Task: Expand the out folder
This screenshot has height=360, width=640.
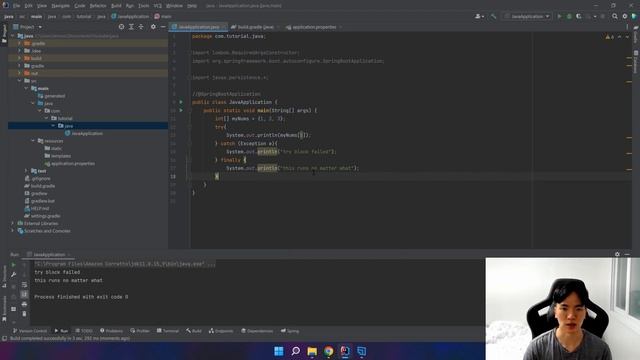Action: pos(19,73)
